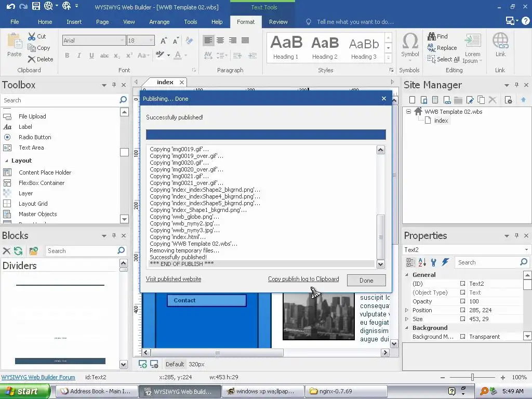
Task: Sort properties alphabetically A-Z icon
Action: point(422,262)
